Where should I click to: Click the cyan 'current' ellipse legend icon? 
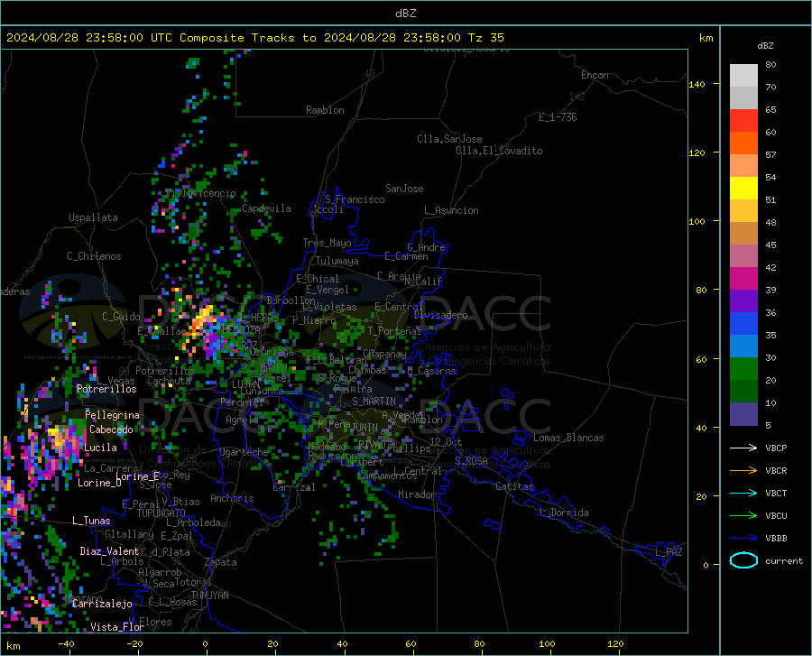point(743,560)
